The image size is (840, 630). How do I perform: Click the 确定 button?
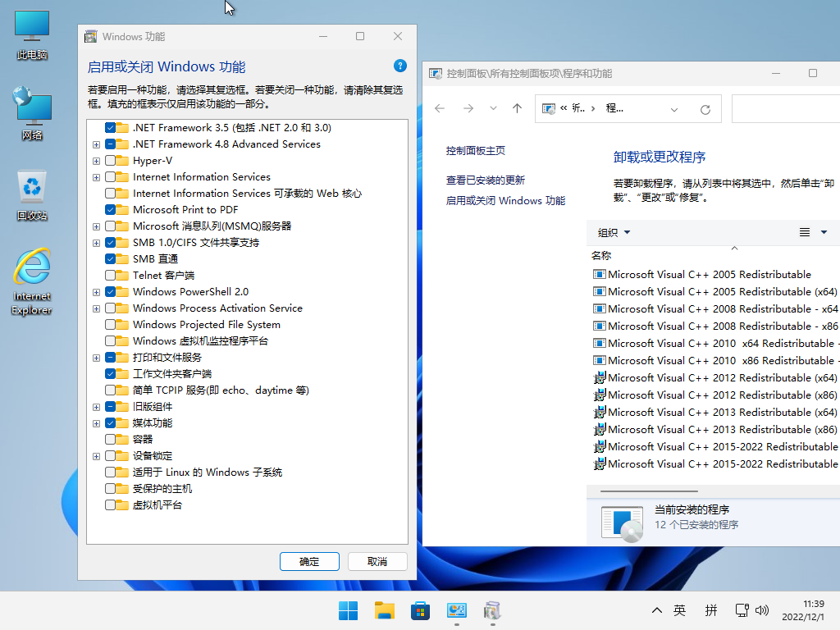click(309, 562)
